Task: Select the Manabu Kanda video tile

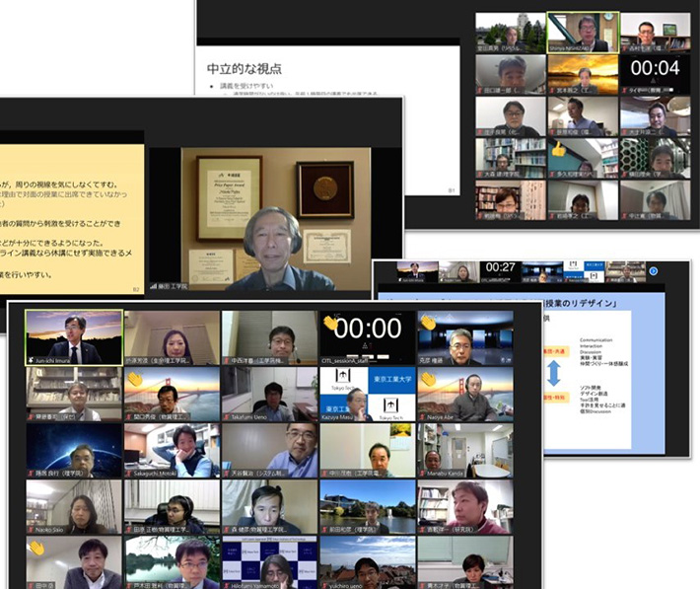Action: click(464, 451)
